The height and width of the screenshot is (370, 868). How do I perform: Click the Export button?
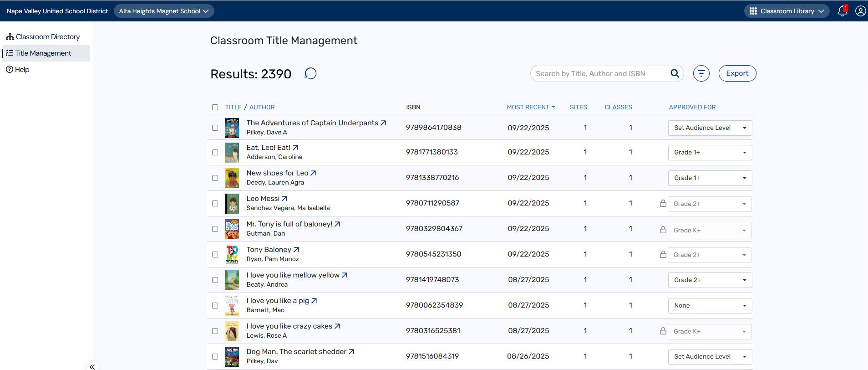737,73
